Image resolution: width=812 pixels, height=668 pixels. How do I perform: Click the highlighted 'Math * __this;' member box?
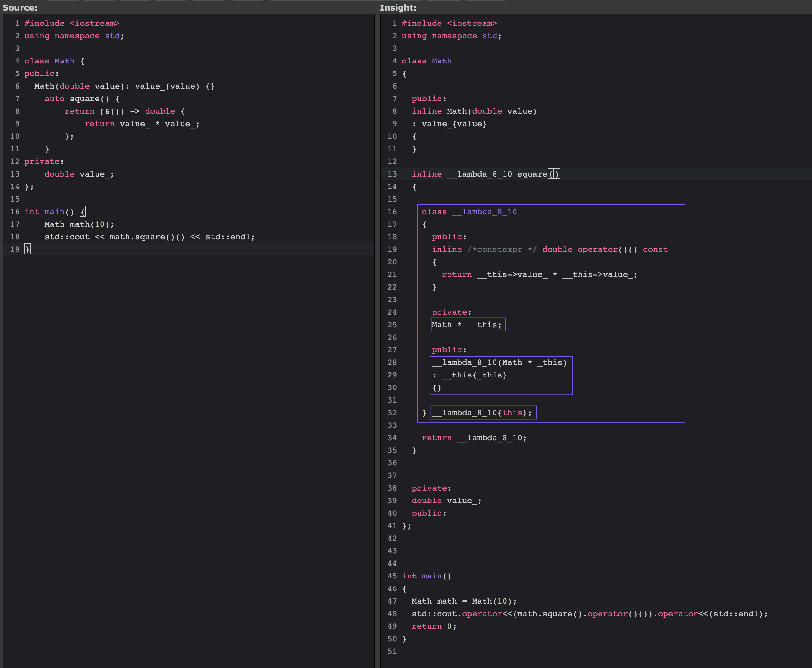tap(468, 325)
